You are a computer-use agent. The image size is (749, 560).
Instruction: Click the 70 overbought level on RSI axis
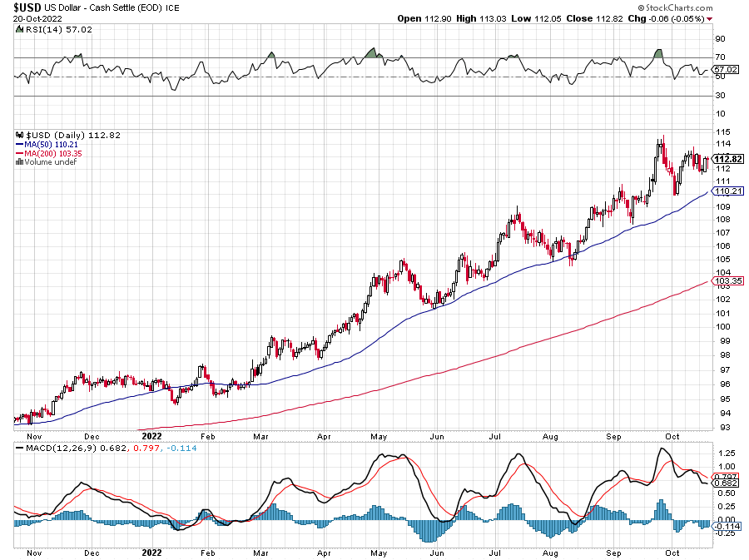720,57
